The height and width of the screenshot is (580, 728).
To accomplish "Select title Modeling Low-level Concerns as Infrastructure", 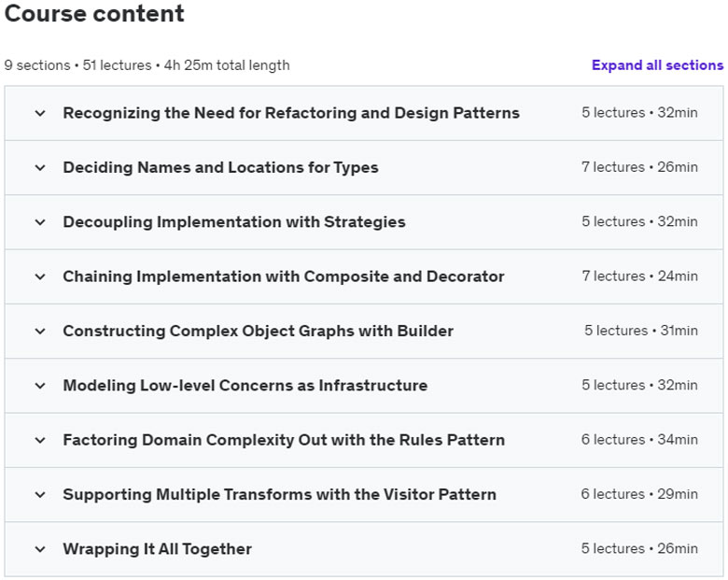I will [x=245, y=386].
